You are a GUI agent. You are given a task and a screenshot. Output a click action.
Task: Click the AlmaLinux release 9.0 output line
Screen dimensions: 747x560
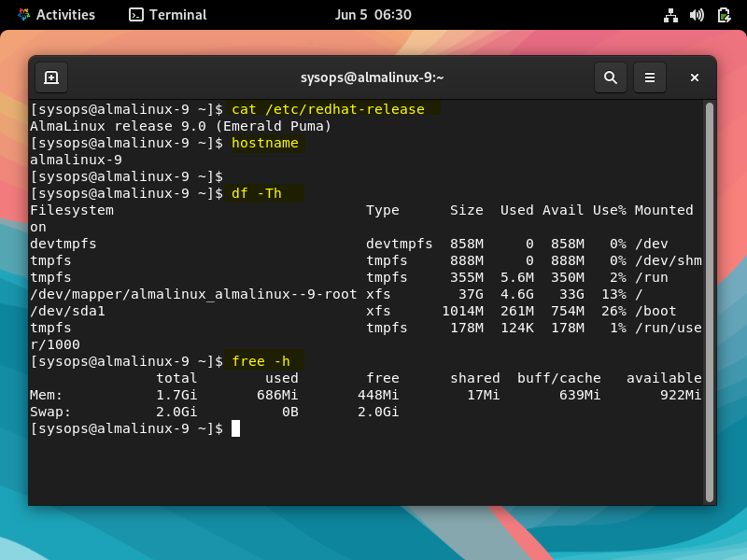coord(180,126)
